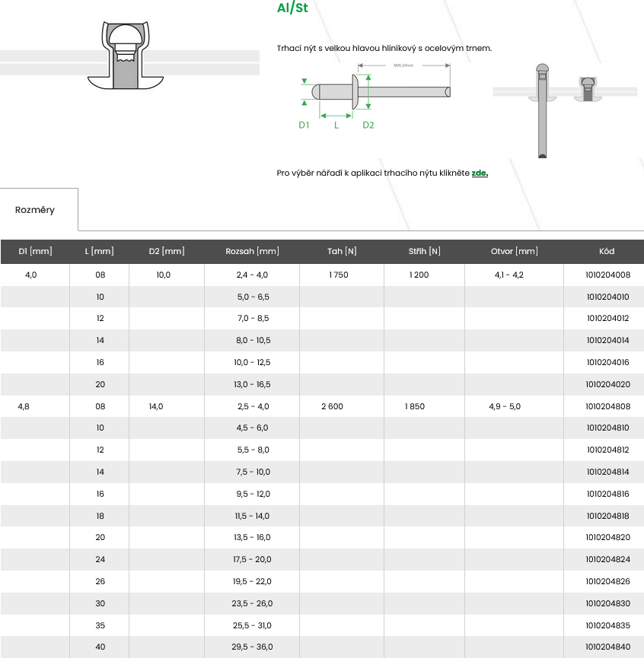Click the L [mm] column header
644x658 pixels.
click(100, 252)
